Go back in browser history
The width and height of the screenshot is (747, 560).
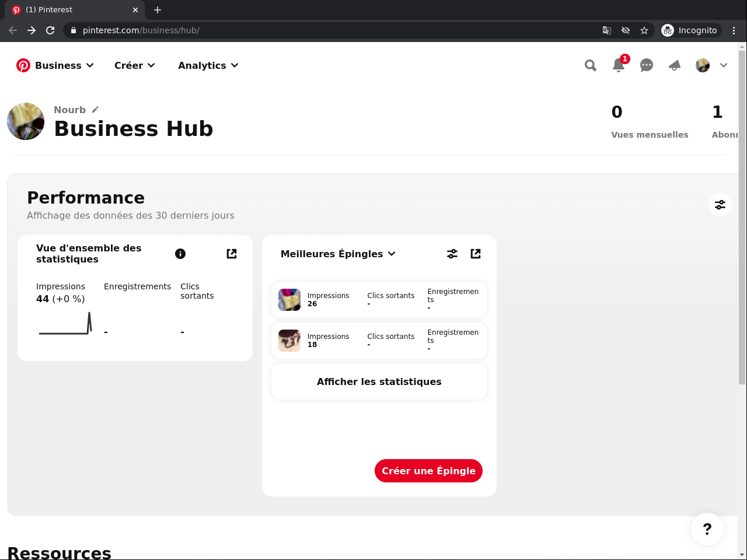(x=13, y=30)
